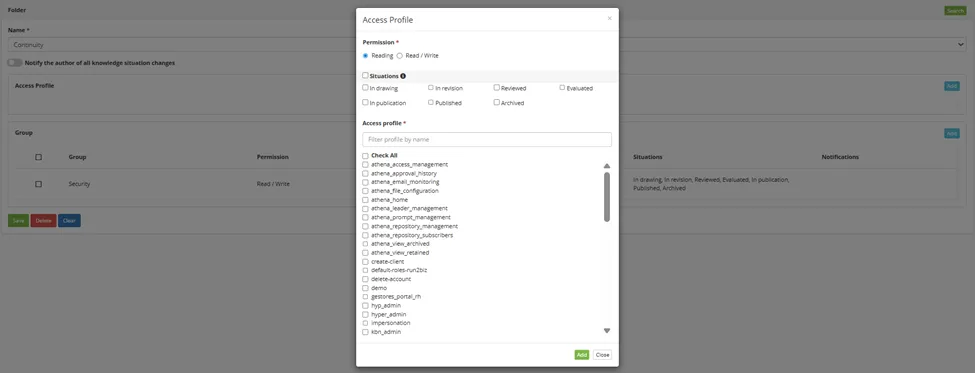Click the blue Clear button
Image resolution: width=975 pixels, height=373 pixels.
(69, 221)
